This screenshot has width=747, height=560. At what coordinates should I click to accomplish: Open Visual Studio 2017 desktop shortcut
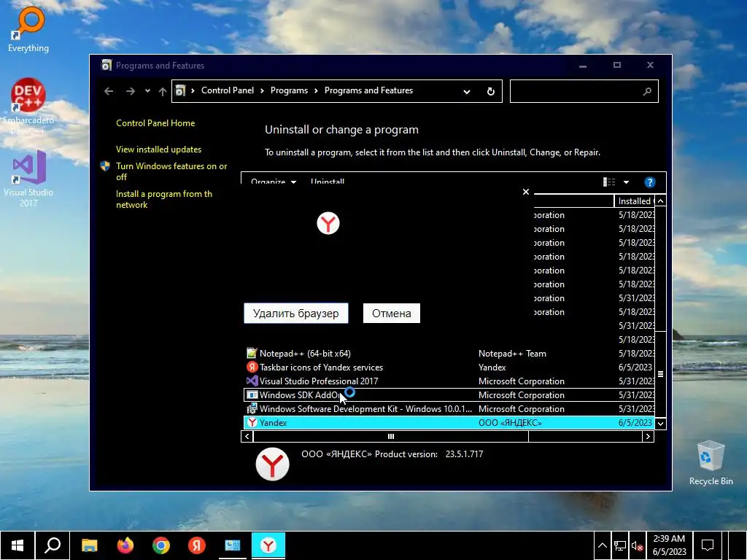coord(28,179)
